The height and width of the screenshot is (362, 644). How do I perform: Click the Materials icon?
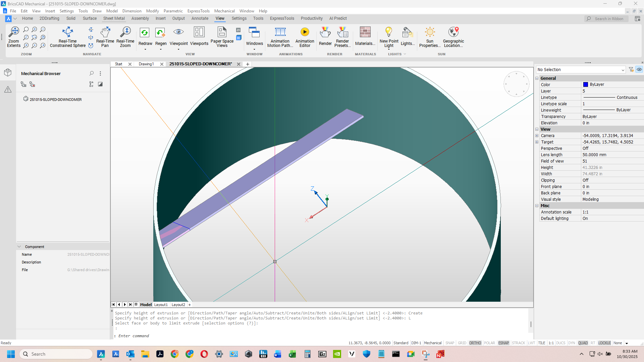click(x=365, y=33)
